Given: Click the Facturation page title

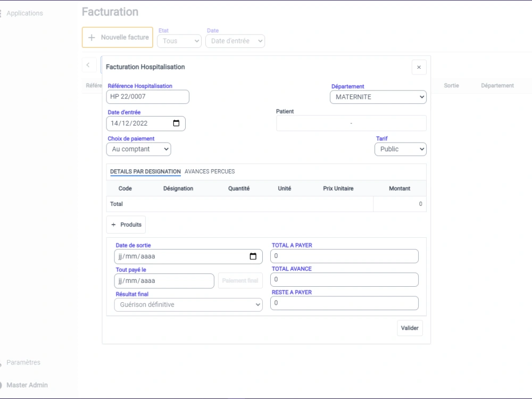Looking at the screenshot, I should (x=110, y=12).
